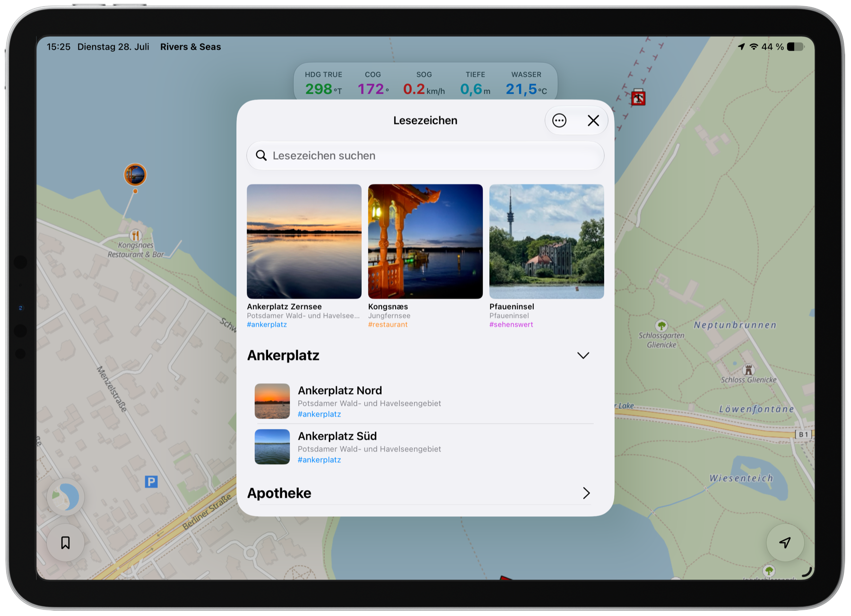The height and width of the screenshot is (616, 851).
Task: Open Kongsnæs bookmark photo
Action: coord(425,241)
